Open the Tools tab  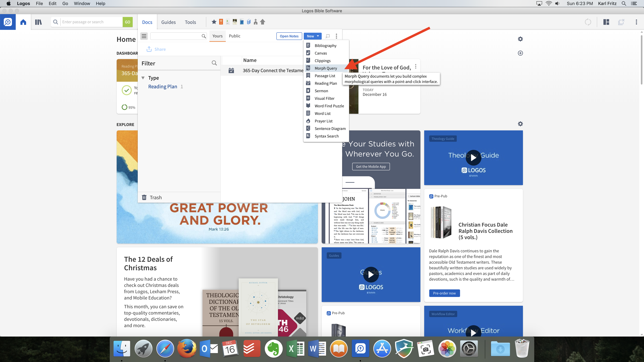click(x=191, y=22)
